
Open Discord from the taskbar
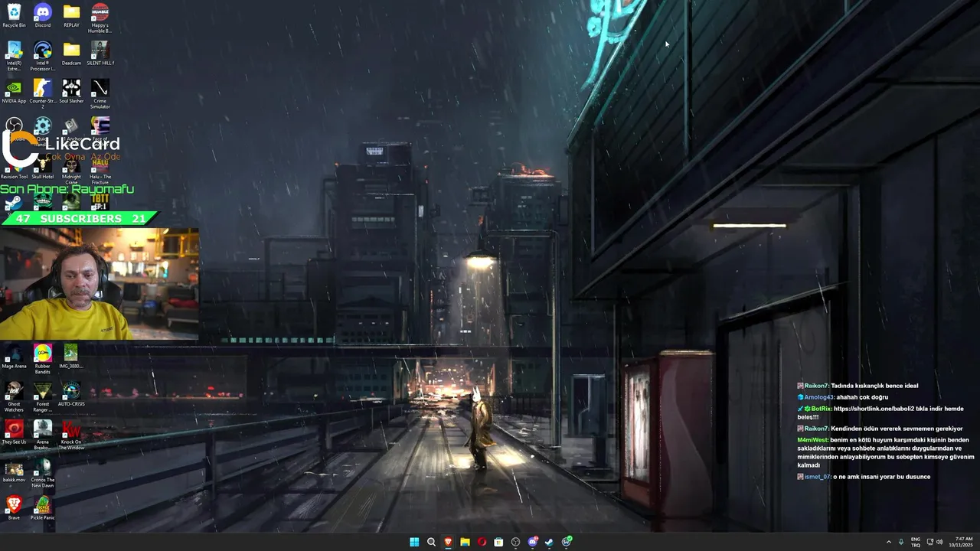(x=533, y=542)
